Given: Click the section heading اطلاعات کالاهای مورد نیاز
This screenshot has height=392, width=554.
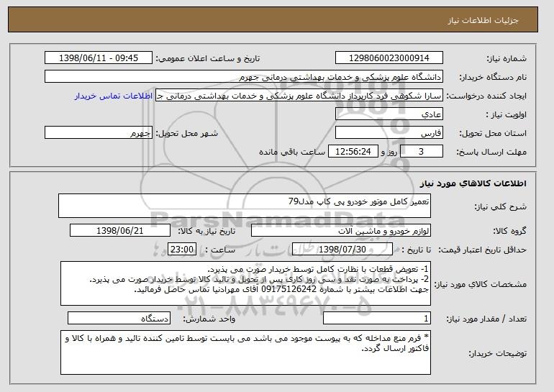Looking at the screenshot, I should (473, 183).
